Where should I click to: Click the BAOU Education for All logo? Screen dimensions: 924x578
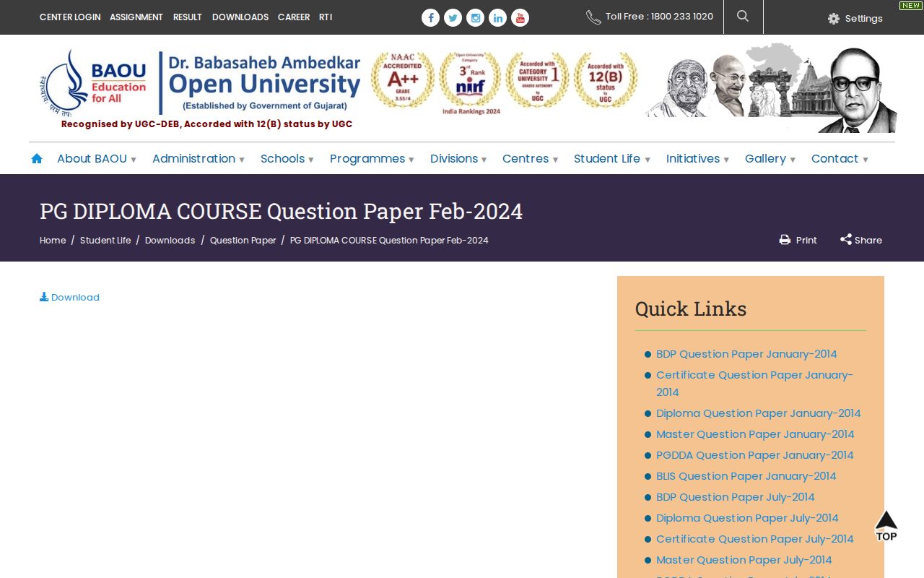pos(93,83)
